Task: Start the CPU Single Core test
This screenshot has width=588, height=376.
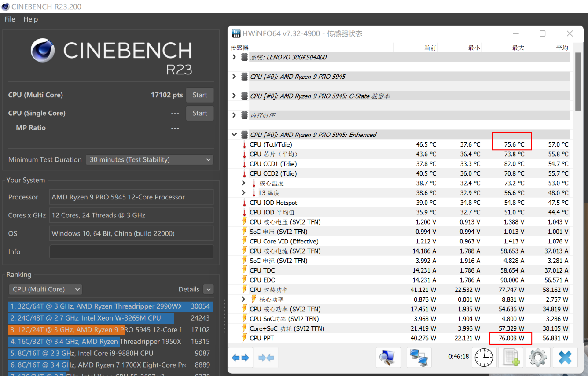Action: (199, 113)
